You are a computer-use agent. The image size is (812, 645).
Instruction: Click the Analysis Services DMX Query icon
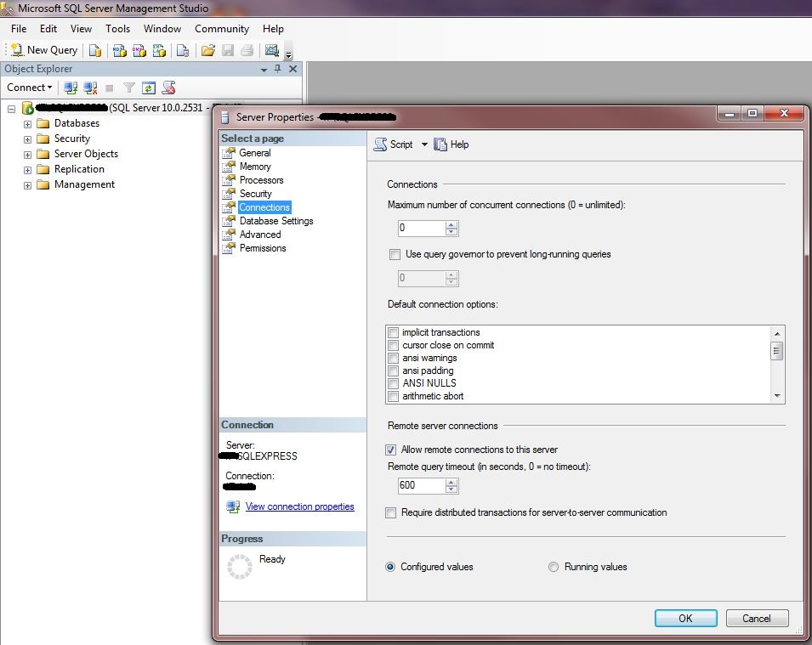139,50
